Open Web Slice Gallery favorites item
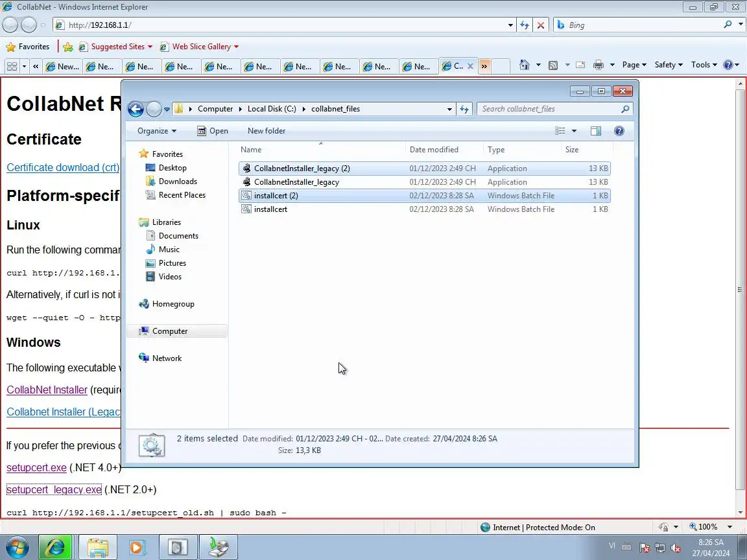Viewport: 747px width, 560px height. click(x=200, y=47)
